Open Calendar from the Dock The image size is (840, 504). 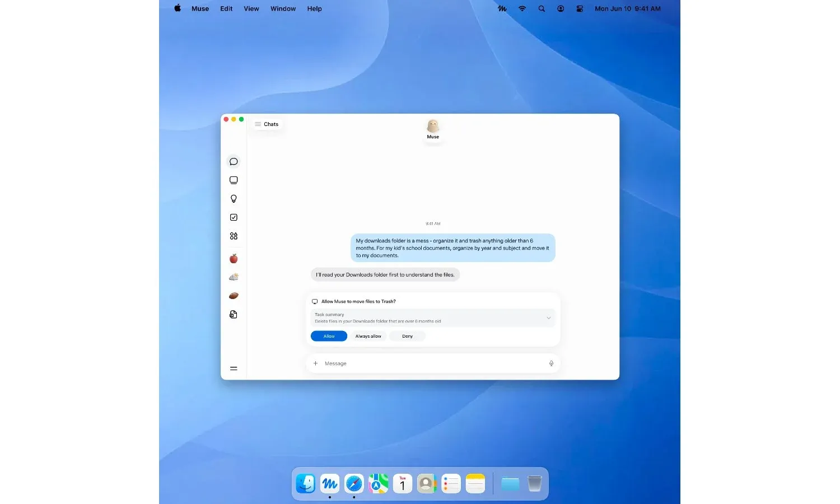pos(403,483)
